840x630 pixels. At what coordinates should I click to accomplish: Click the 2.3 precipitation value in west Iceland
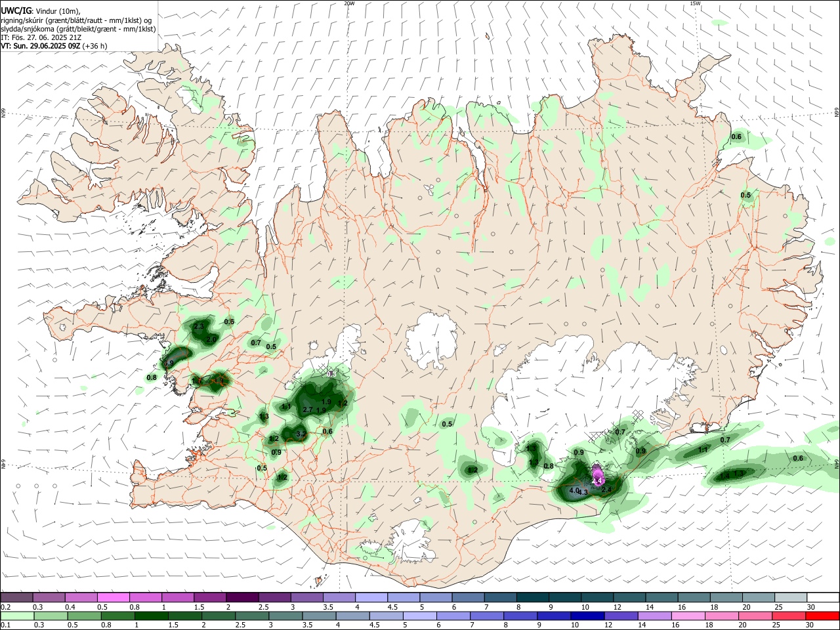point(199,325)
